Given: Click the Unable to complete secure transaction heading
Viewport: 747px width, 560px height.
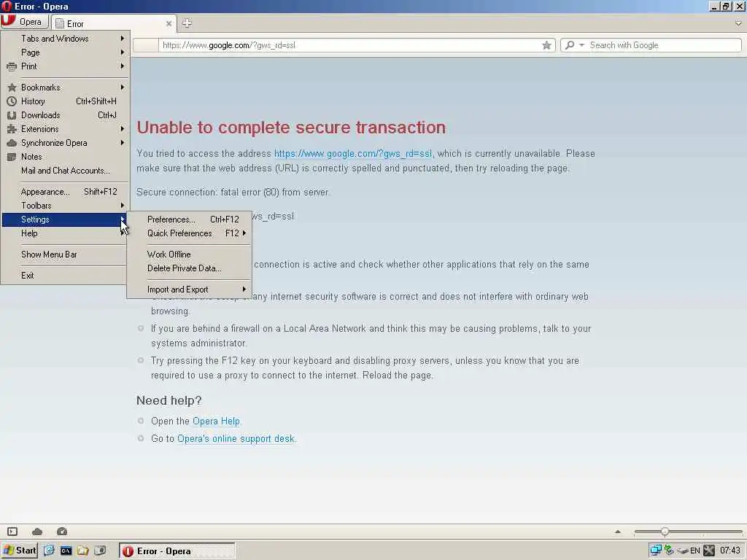Looking at the screenshot, I should click(291, 127).
